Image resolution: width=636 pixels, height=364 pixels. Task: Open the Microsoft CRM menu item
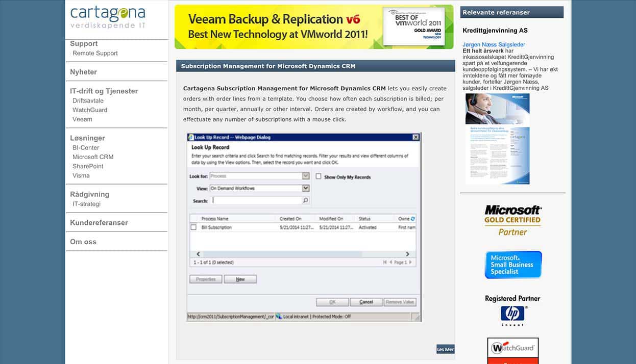pyautogui.click(x=93, y=157)
